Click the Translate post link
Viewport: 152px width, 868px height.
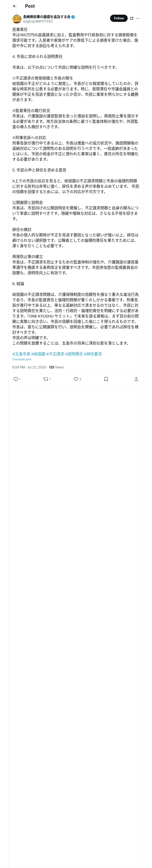point(22,359)
